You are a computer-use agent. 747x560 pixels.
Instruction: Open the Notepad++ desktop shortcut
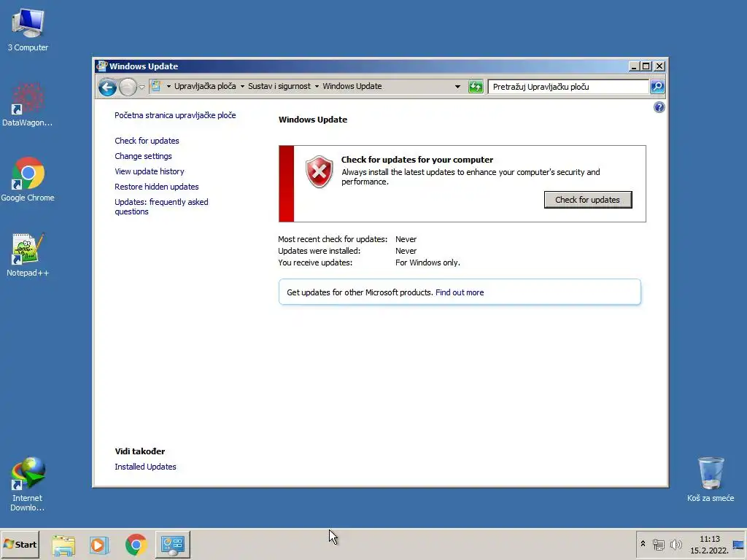(x=28, y=254)
